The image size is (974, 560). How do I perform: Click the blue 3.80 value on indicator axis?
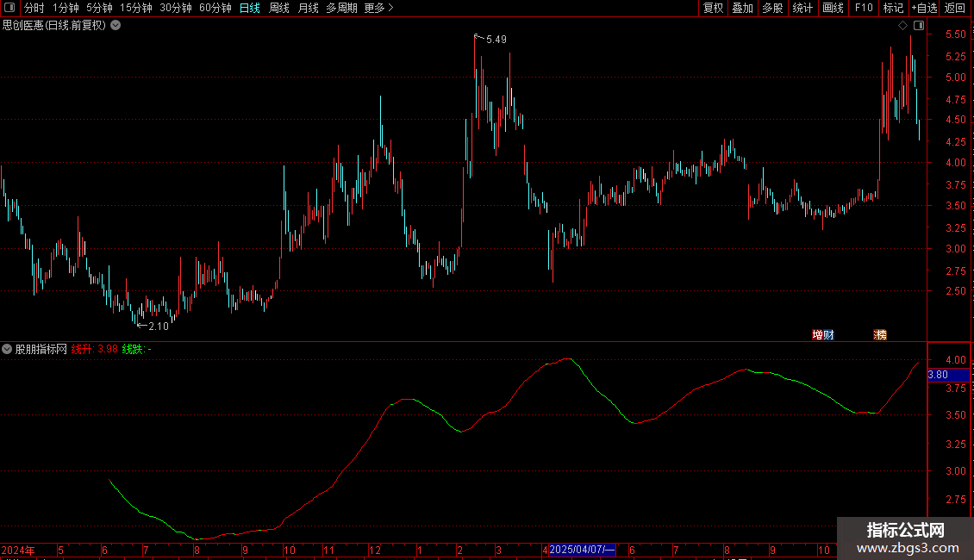pyautogui.click(x=948, y=375)
